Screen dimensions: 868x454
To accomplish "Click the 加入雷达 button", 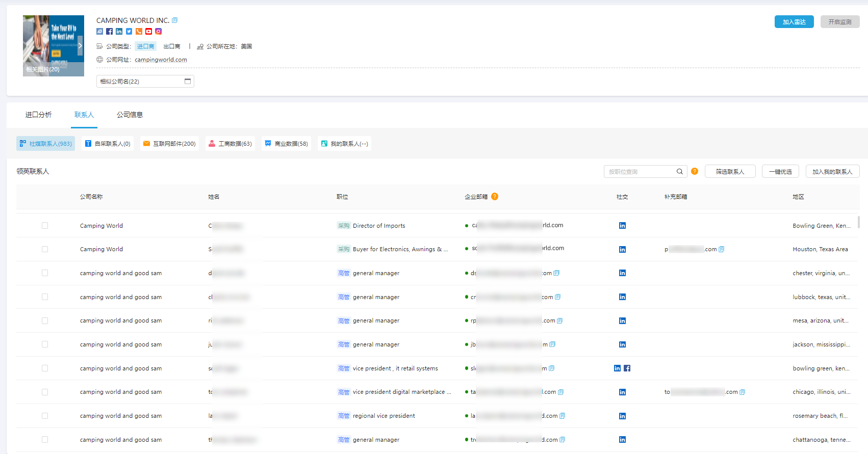I will (794, 22).
